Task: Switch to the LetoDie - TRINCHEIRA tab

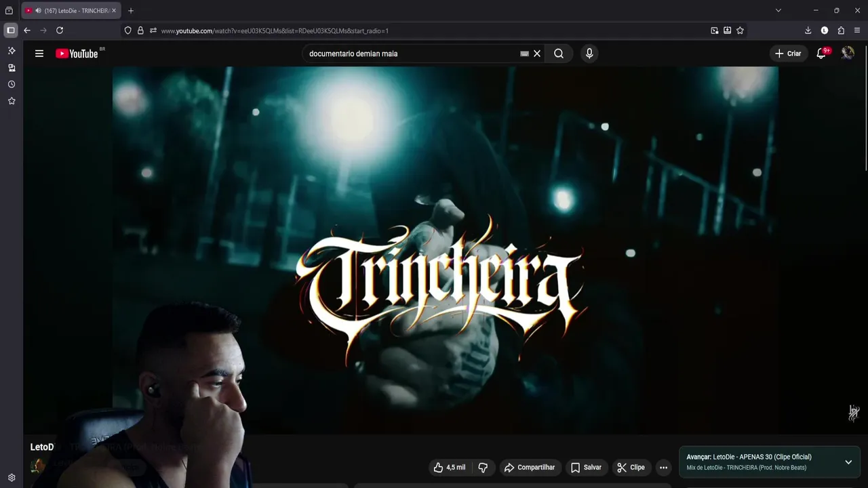Action: [x=71, y=11]
